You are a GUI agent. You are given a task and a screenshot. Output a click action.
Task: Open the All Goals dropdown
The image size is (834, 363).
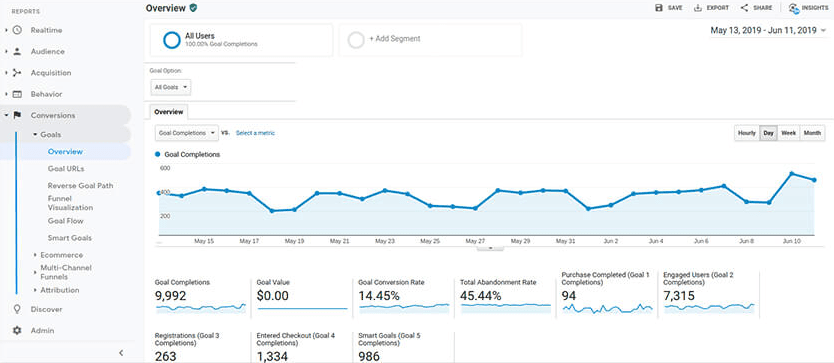pos(171,87)
